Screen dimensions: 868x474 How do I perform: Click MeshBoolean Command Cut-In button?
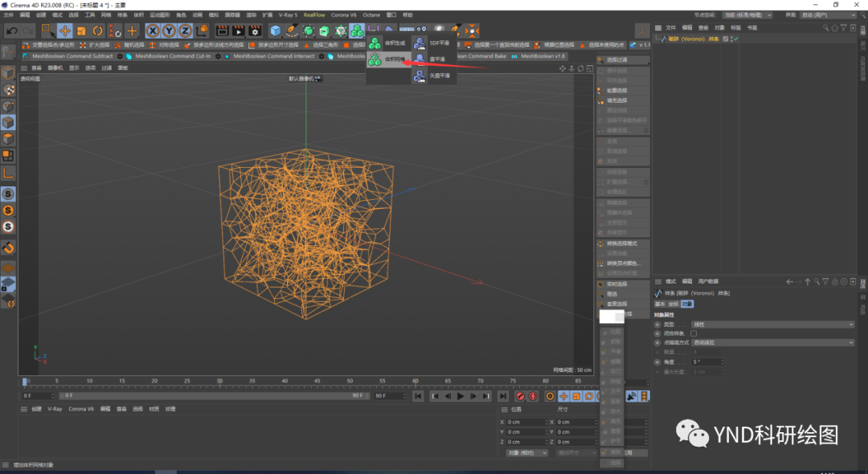click(x=168, y=56)
